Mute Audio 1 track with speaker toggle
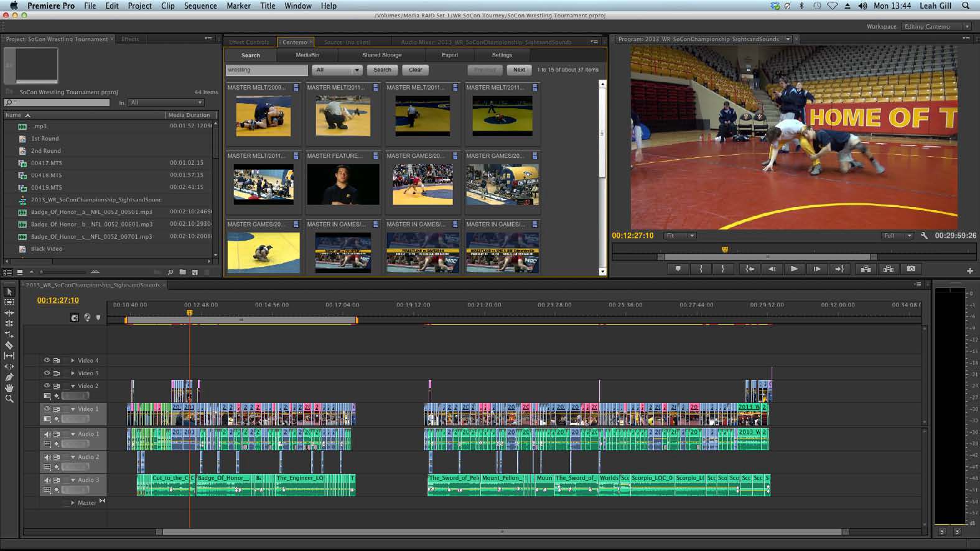The width and height of the screenshot is (980, 551). click(x=47, y=433)
